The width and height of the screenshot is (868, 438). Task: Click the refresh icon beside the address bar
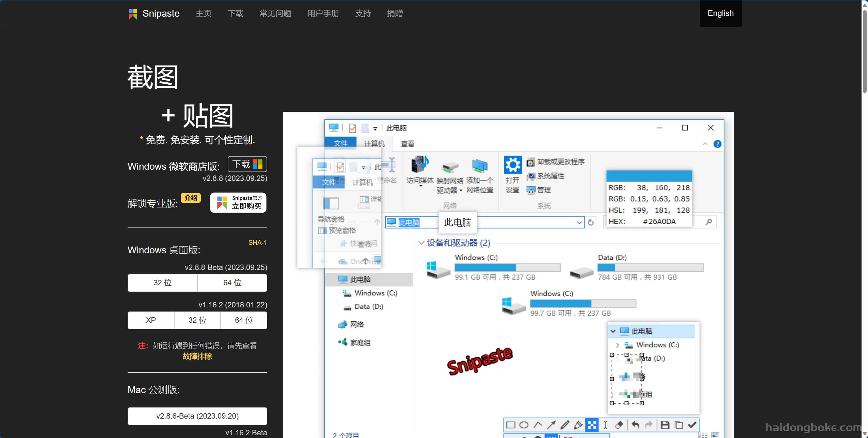(591, 222)
